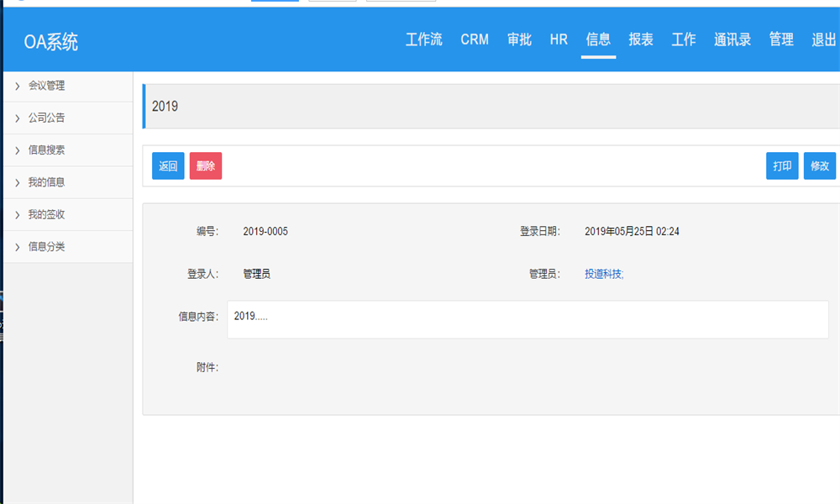Expand the 信息搜索 sidebar section
840x504 pixels.
(x=46, y=150)
